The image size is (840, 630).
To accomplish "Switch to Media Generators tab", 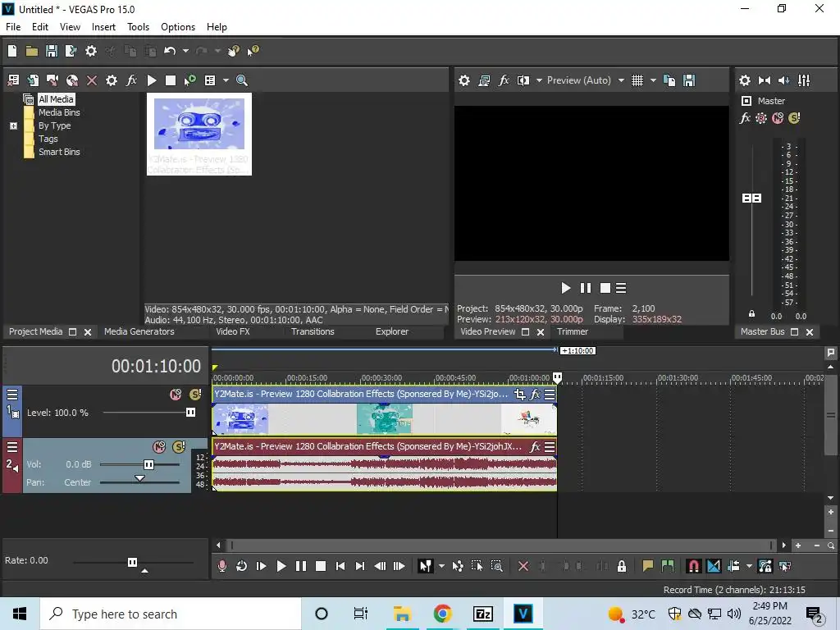I will (x=139, y=331).
